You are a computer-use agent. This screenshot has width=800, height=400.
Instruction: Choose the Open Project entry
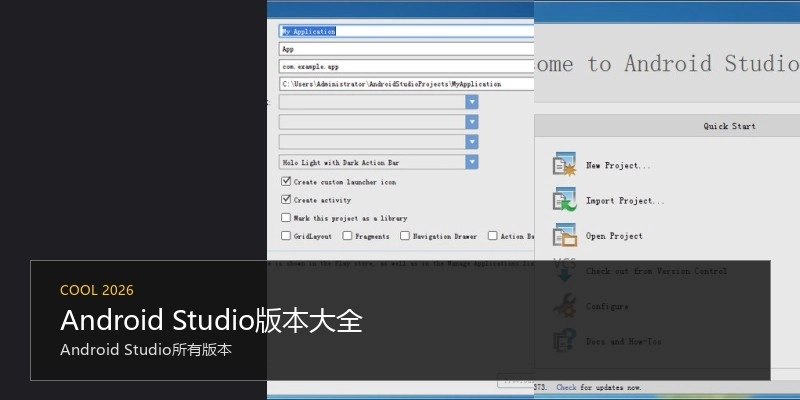tap(614, 236)
